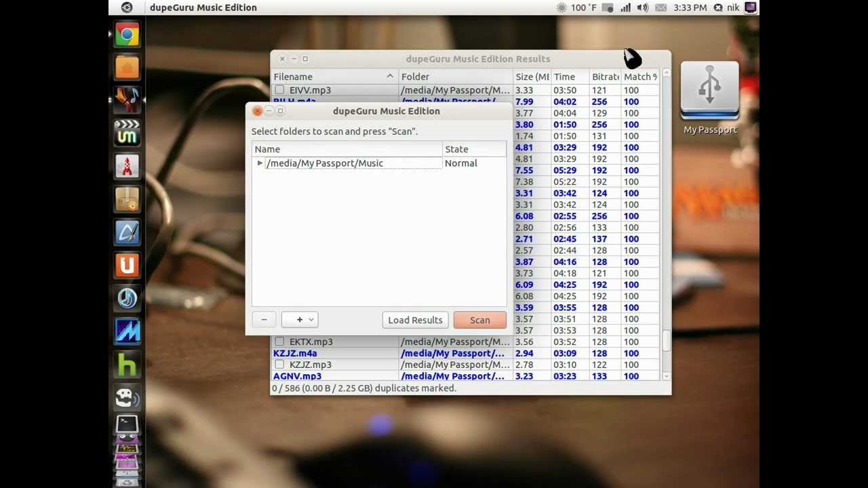Click the size value 7.99
Image resolution: width=868 pixels, height=488 pixels.
coord(524,102)
